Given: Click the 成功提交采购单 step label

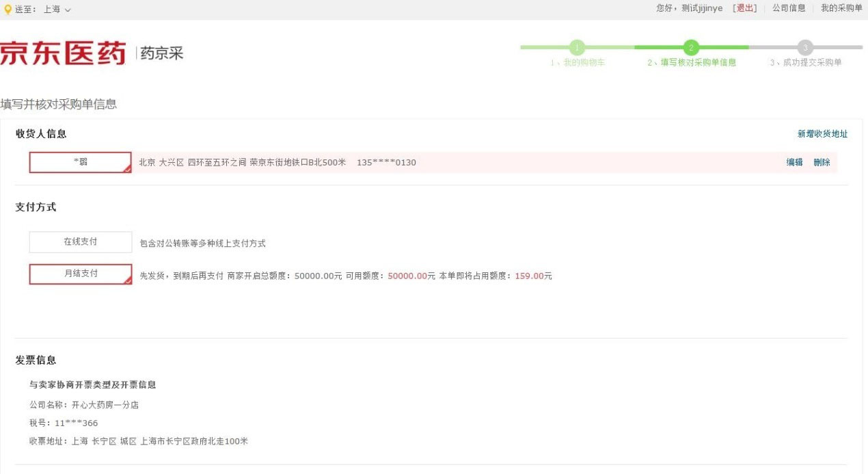Looking at the screenshot, I should coord(806,63).
